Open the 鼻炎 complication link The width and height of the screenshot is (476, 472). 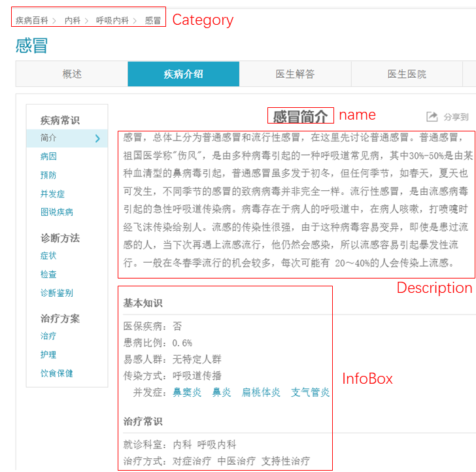tap(222, 392)
